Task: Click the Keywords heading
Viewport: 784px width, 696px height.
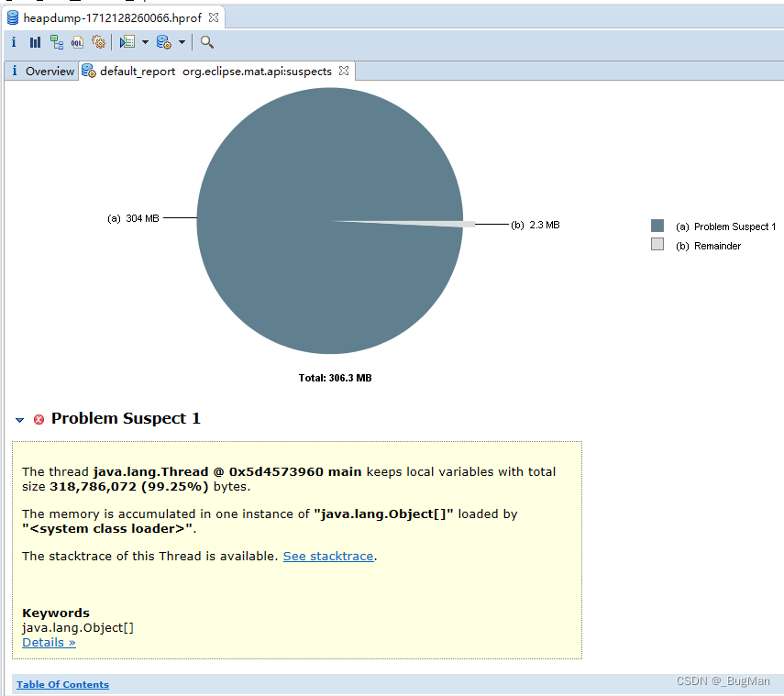Action: (56, 613)
